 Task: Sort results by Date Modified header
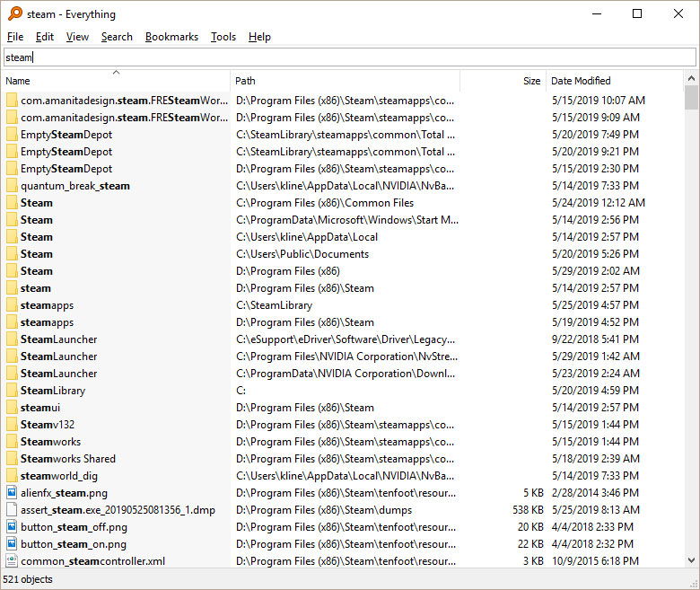(615, 81)
